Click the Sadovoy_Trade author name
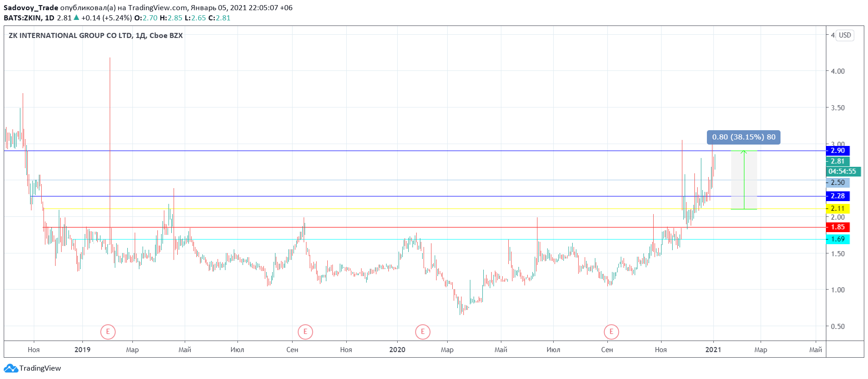The image size is (868, 379). (31, 8)
